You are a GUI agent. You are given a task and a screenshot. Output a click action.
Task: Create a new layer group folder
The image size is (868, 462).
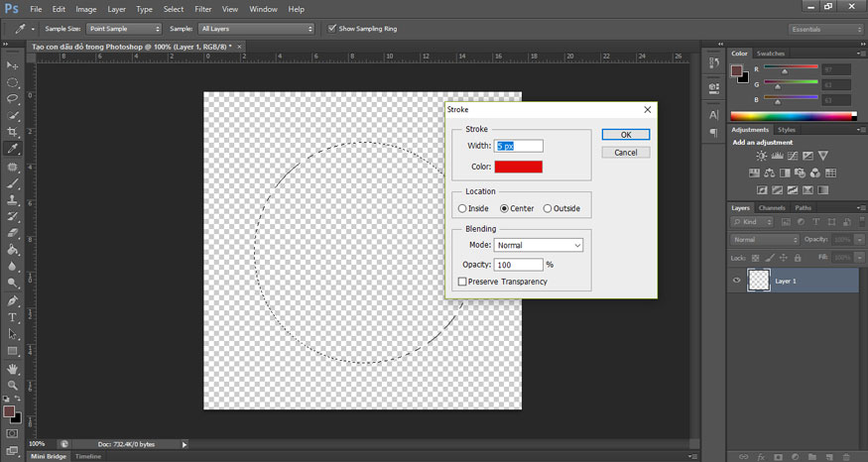coord(812,457)
